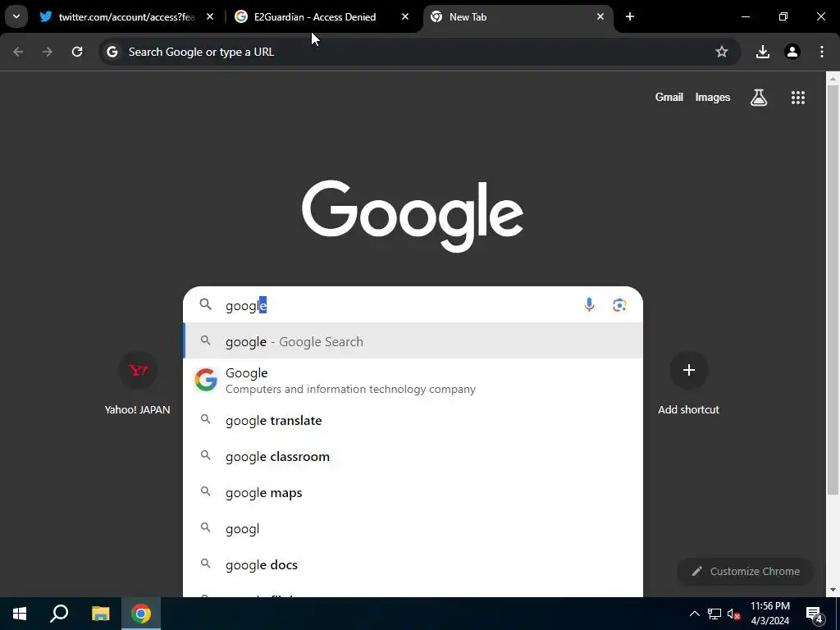
Task: Open the tab search dropdown arrow
Action: (16, 16)
